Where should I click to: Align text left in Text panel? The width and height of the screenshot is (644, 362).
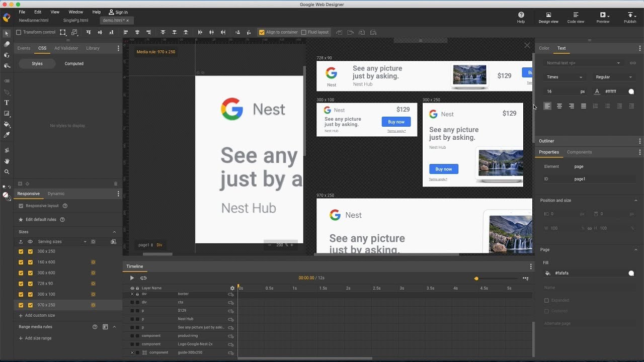547,106
